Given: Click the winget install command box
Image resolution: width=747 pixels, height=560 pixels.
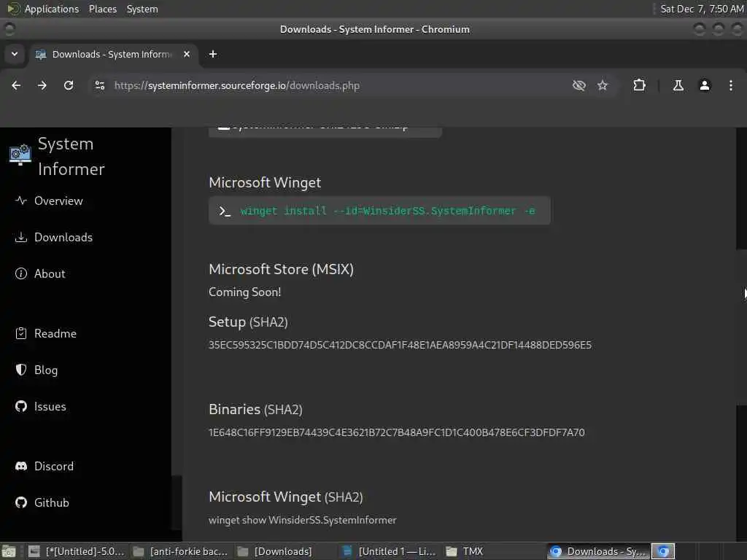Looking at the screenshot, I should pos(379,211).
